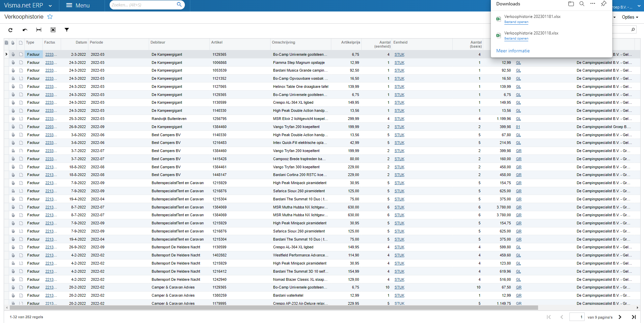Open the main Menu
644x323 pixels.
click(x=78, y=6)
